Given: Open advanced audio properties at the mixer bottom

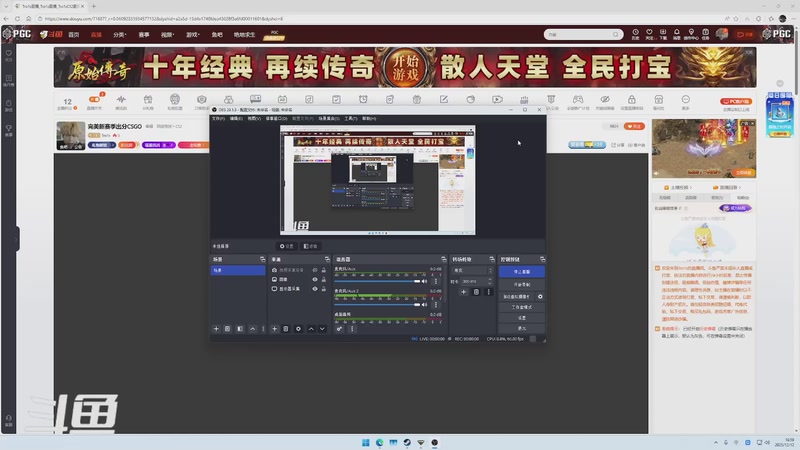Looking at the screenshot, I should 339,329.
